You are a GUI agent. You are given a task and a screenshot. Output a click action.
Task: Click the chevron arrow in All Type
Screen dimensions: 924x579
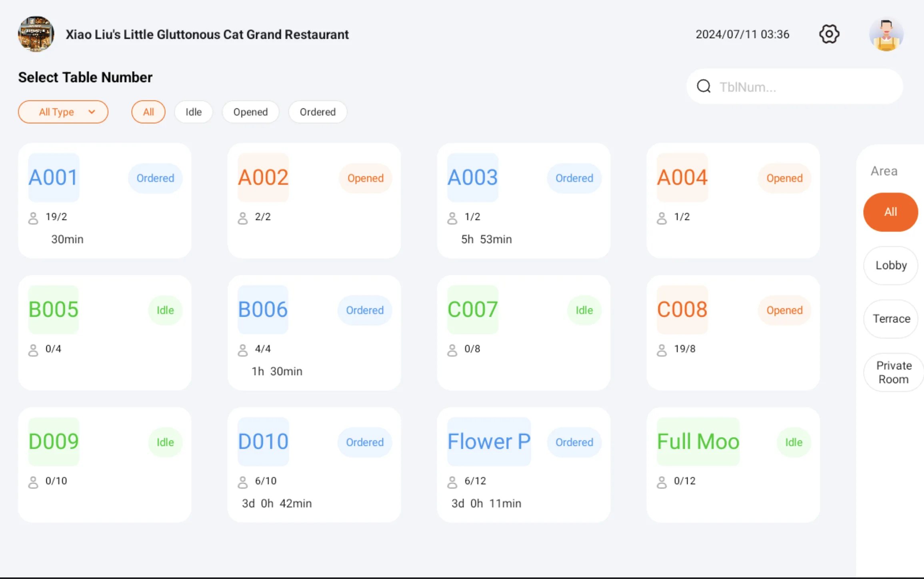(x=92, y=112)
